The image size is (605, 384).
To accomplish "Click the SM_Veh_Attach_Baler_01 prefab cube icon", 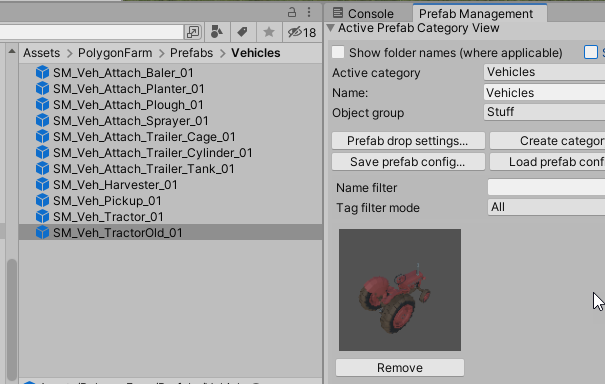I will click(42, 73).
